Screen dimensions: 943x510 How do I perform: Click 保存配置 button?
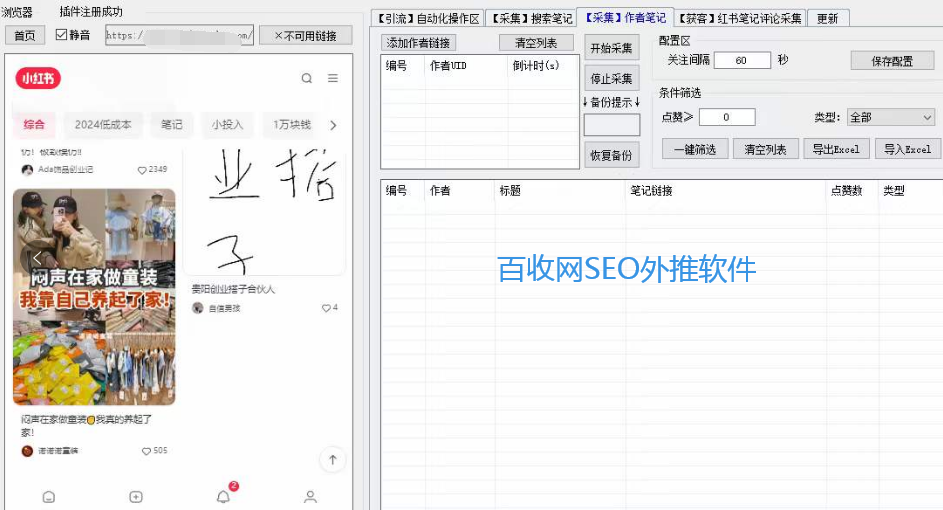[892, 61]
